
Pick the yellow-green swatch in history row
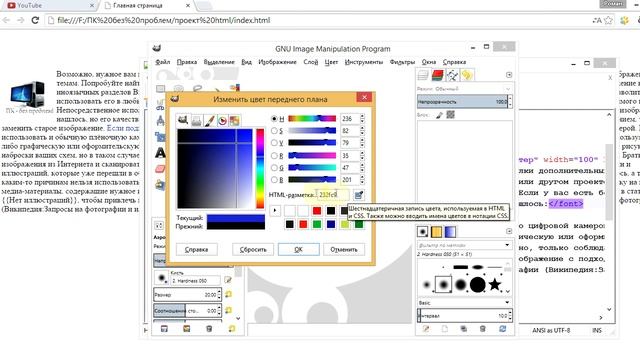[344, 224]
